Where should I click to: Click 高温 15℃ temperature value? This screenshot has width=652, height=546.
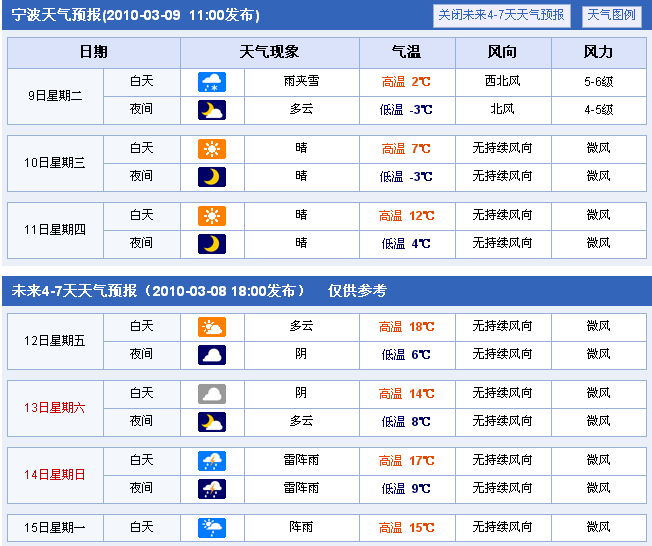406,528
